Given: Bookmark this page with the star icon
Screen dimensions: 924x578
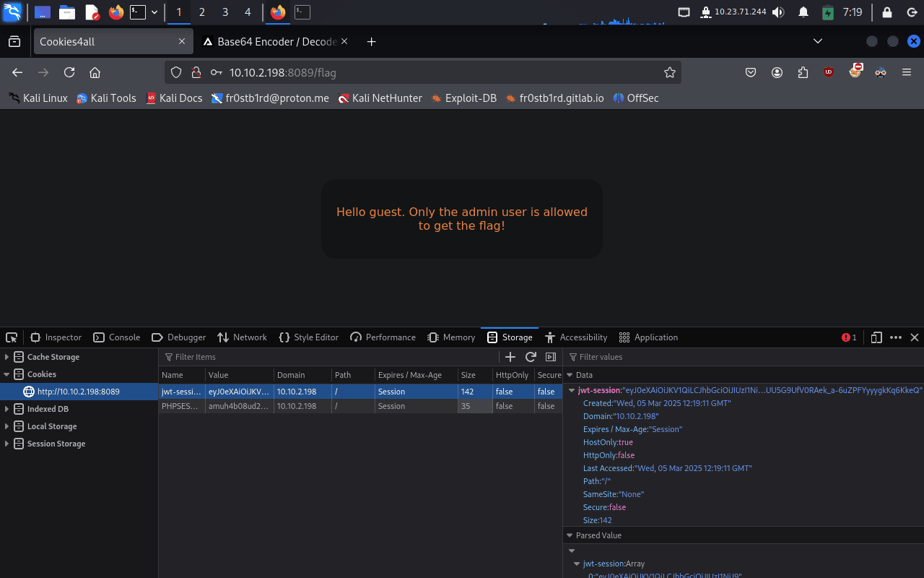Looking at the screenshot, I should click(669, 72).
